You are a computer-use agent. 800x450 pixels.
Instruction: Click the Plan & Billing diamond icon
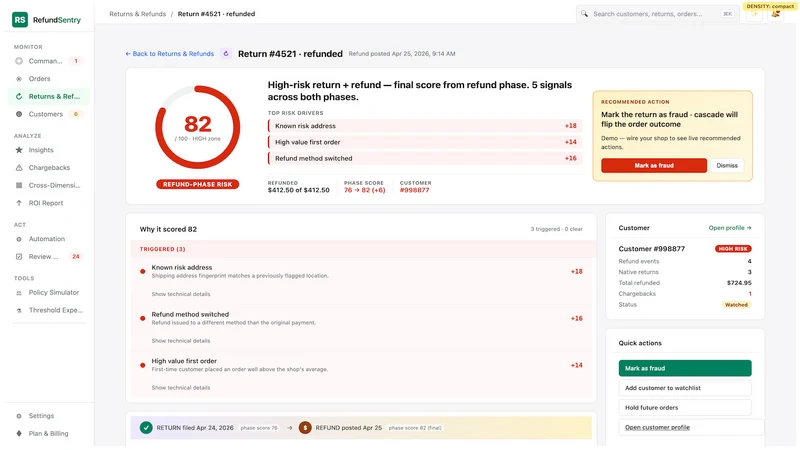pyautogui.click(x=19, y=433)
